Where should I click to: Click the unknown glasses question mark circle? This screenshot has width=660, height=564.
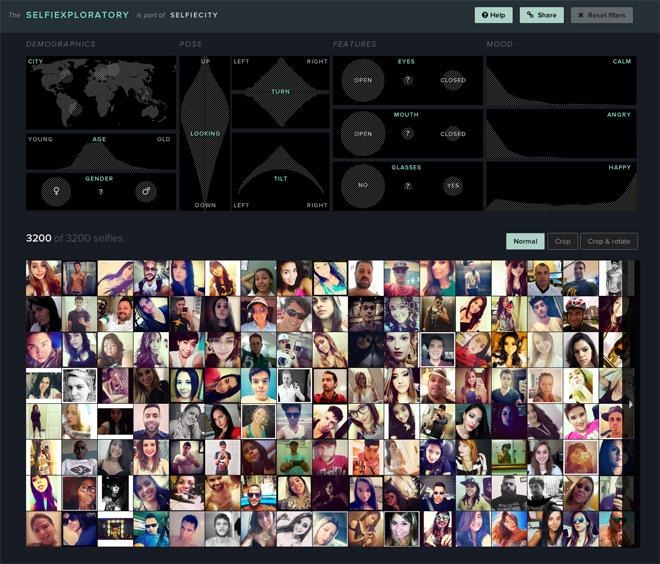[407, 186]
